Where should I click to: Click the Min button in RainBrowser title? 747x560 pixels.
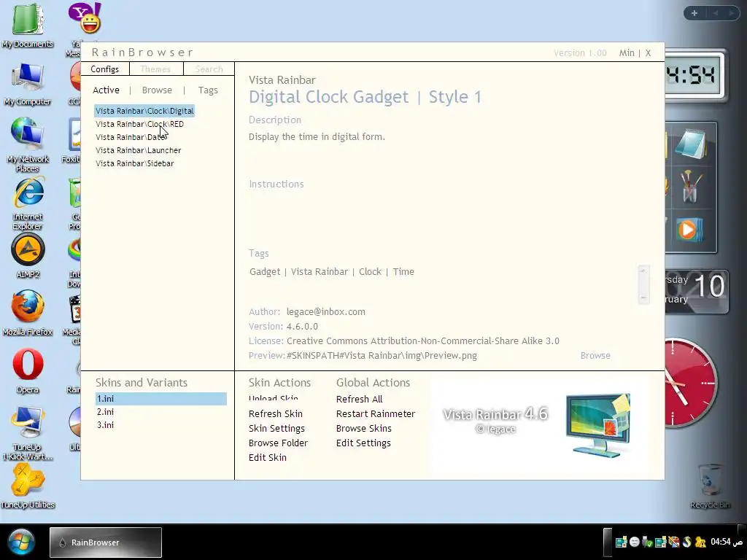pos(627,52)
